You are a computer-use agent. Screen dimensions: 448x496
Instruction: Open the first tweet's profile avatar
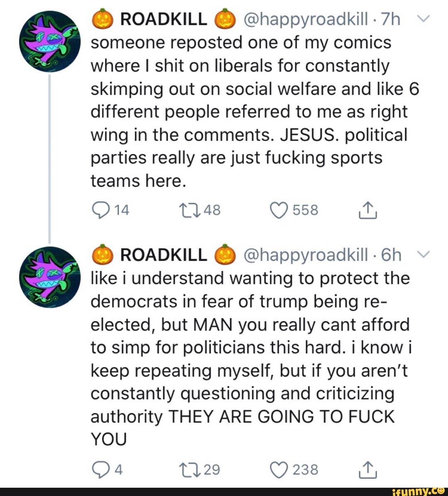click(50, 41)
